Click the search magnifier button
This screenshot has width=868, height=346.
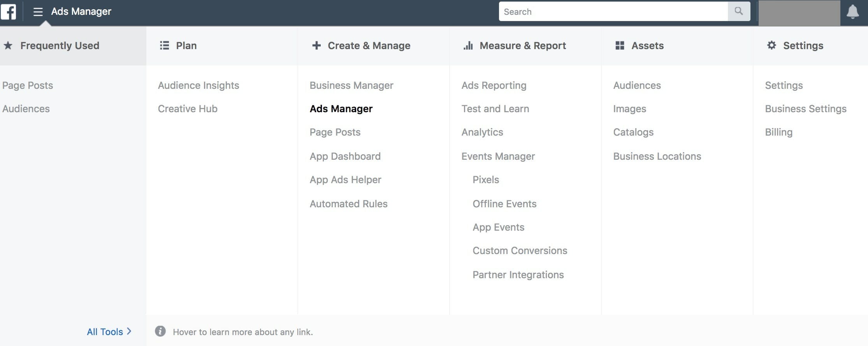[739, 11]
